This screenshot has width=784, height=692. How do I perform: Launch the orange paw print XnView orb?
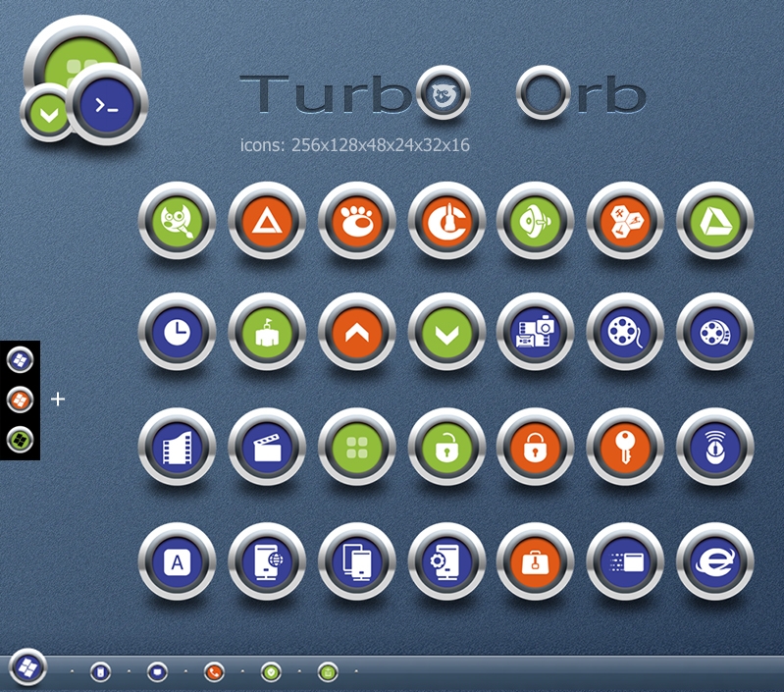357,221
